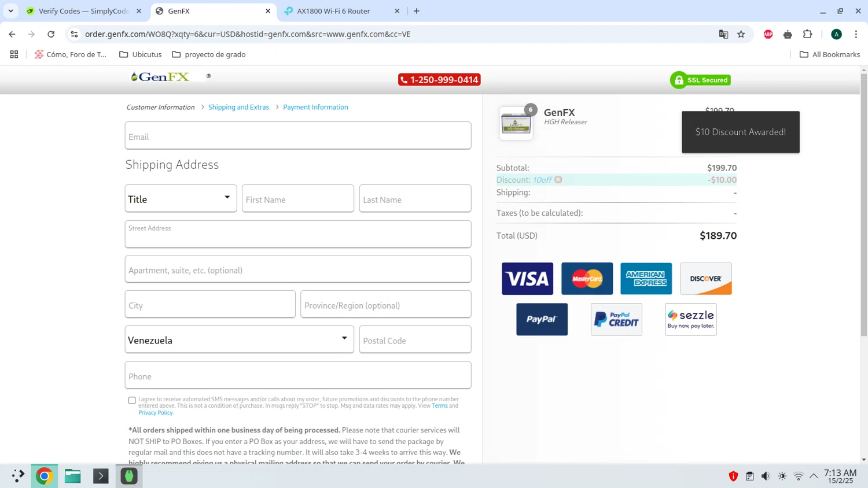Expand the system tray caret
The height and width of the screenshot is (488, 868).
tap(814, 476)
